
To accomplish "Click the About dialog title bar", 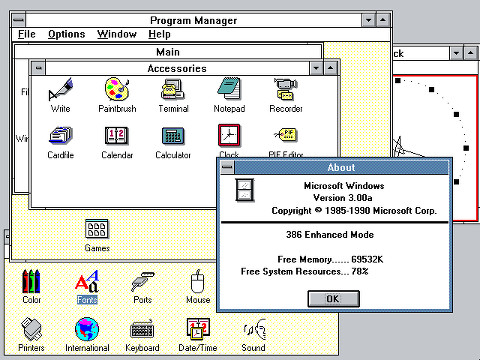I will [341, 167].
